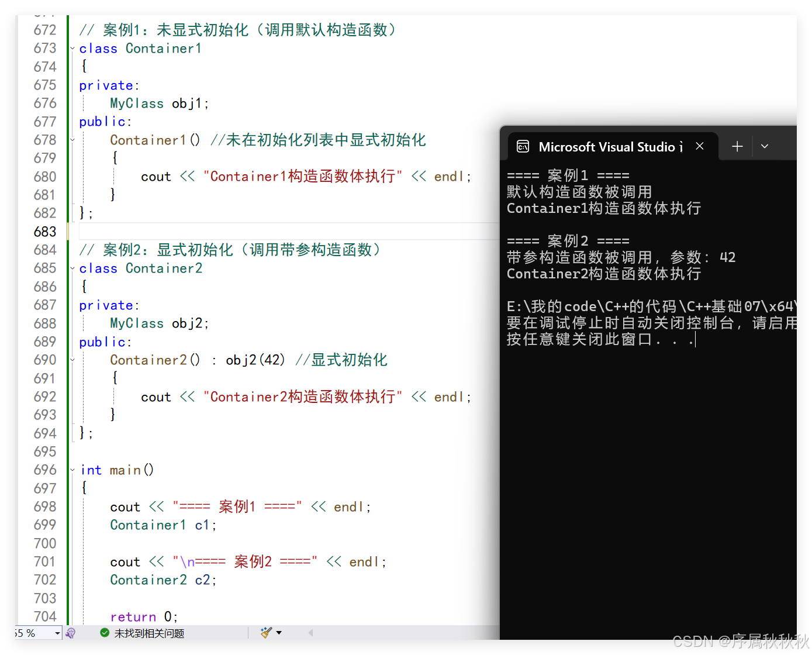Collapse the class Container1 code block

(72, 49)
